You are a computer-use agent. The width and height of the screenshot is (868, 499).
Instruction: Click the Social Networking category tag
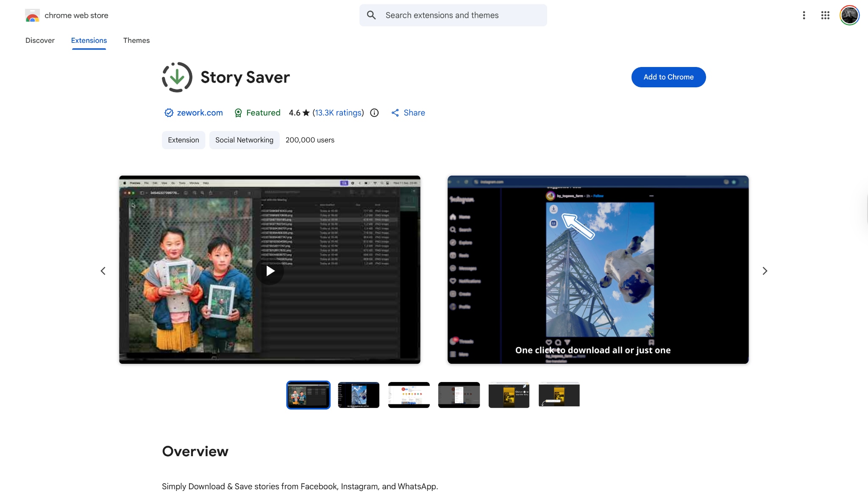[244, 140]
